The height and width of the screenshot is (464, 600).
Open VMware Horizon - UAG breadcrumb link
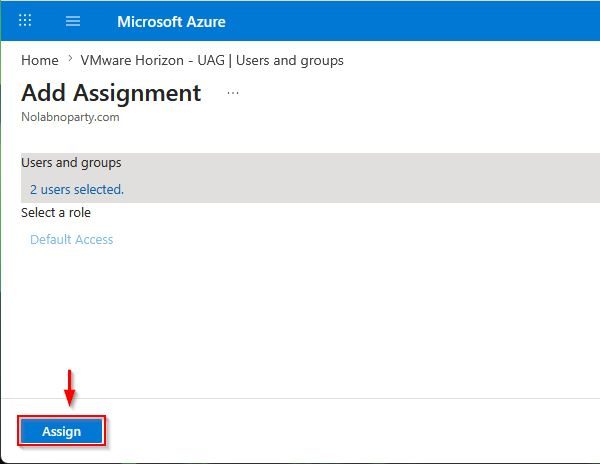pyautogui.click(x=212, y=60)
